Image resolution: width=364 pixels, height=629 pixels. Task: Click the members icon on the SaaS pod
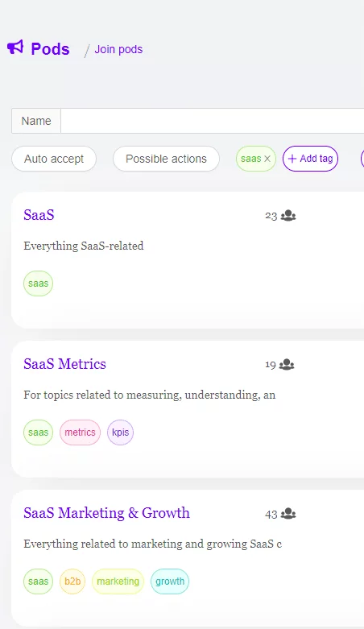[288, 216]
